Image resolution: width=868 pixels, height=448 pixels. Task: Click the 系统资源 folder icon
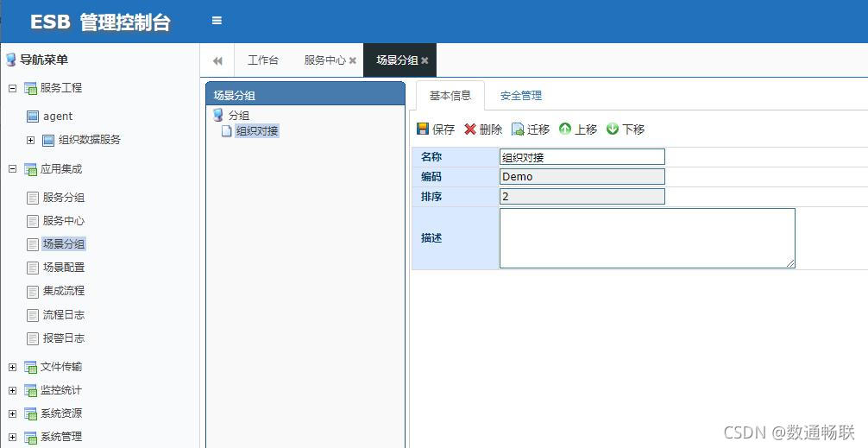(x=30, y=413)
